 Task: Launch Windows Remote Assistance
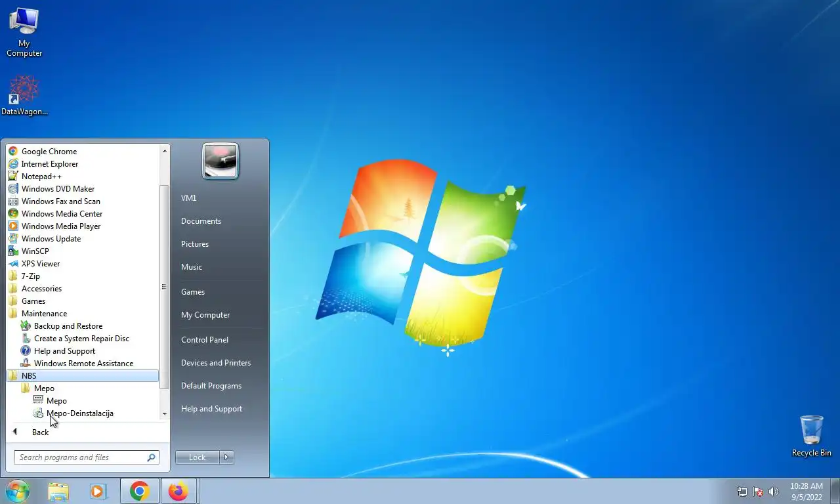point(83,364)
